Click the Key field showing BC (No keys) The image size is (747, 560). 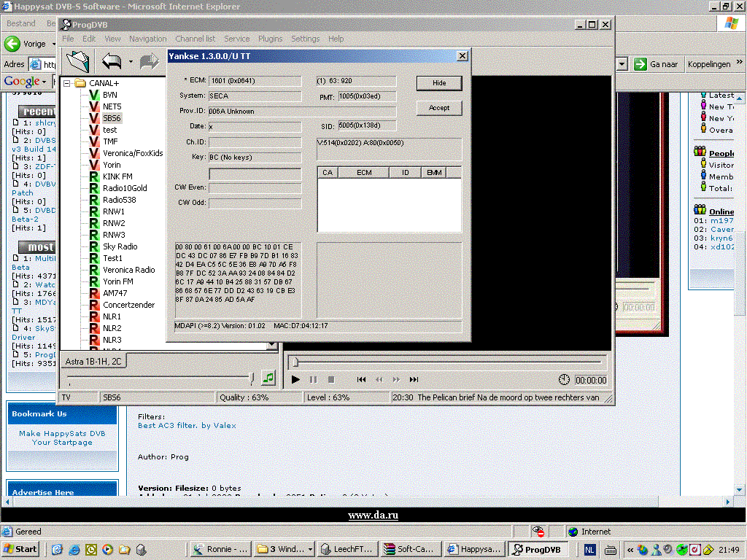coord(255,157)
